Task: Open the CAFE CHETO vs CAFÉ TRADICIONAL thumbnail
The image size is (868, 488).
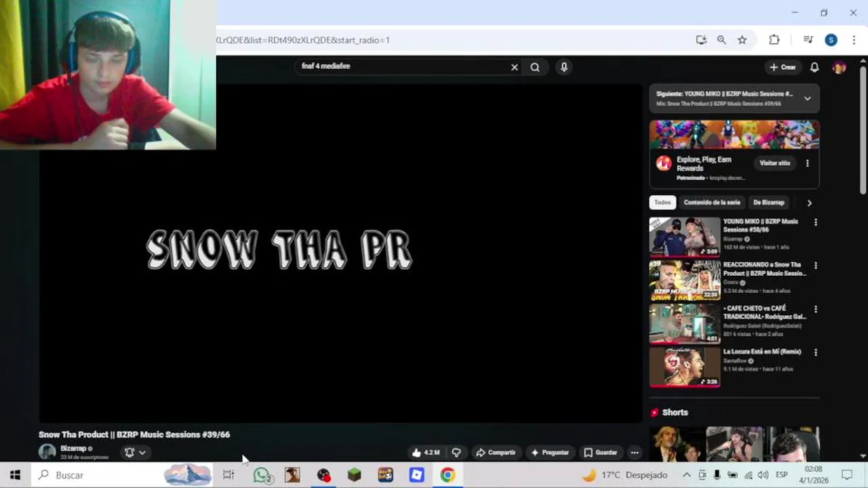Action: (x=685, y=323)
